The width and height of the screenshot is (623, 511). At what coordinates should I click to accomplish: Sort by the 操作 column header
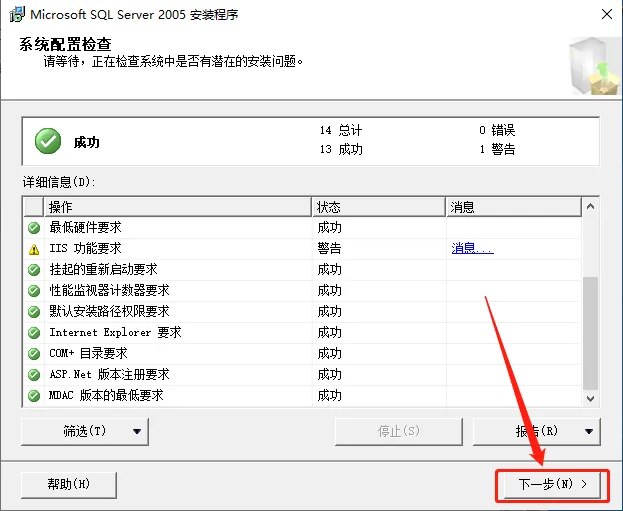click(x=178, y=207)
